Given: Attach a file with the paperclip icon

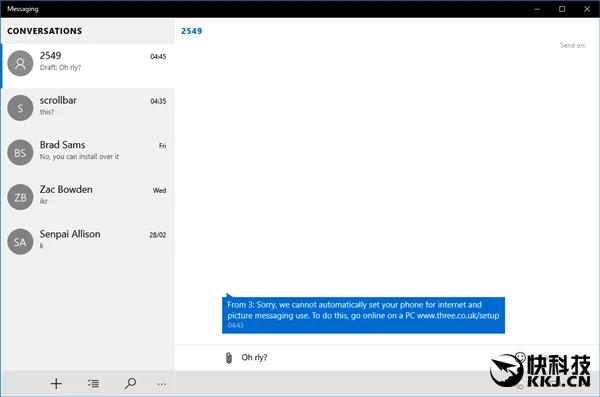Looking at the screenshot, I should click(x=229, y=358).
